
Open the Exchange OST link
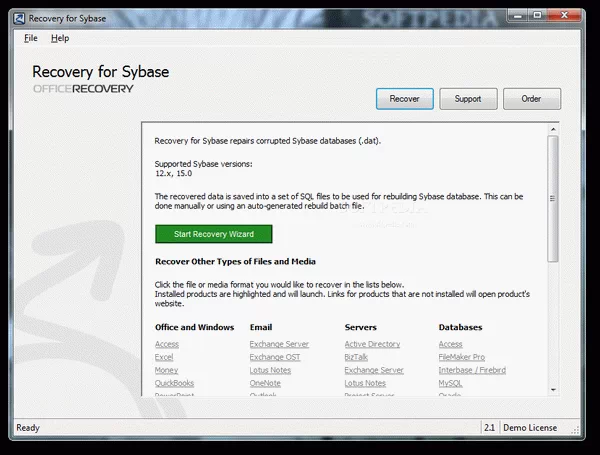tap(275, 357)
